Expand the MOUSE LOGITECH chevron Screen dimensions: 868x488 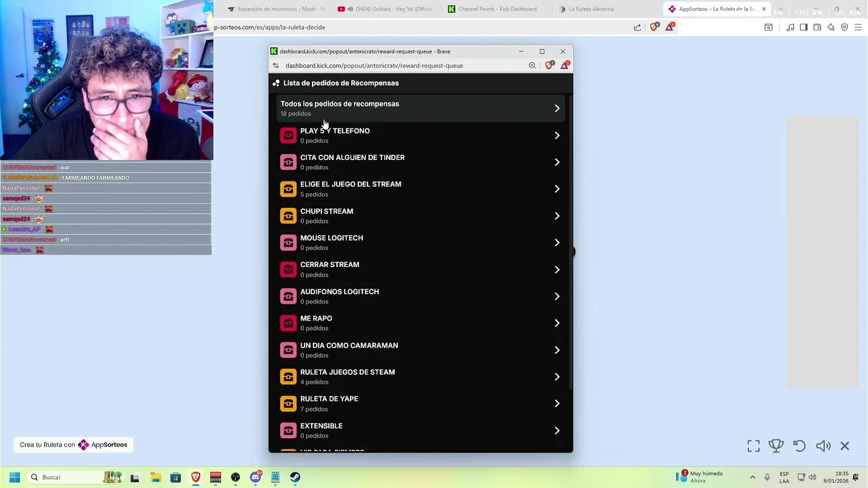point(557,243)
